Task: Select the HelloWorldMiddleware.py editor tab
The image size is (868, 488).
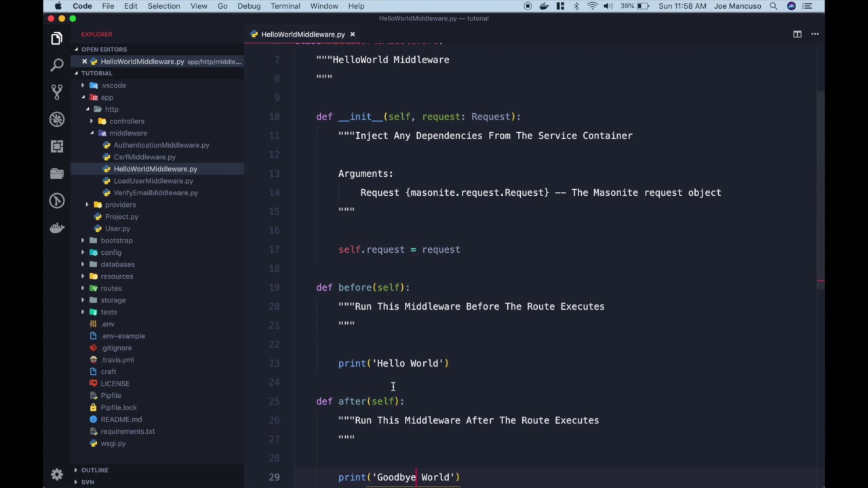Action: pos(302,34)
